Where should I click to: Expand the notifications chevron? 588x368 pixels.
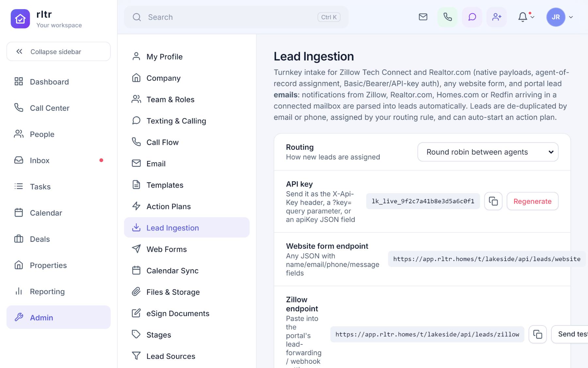coord(532,17)
